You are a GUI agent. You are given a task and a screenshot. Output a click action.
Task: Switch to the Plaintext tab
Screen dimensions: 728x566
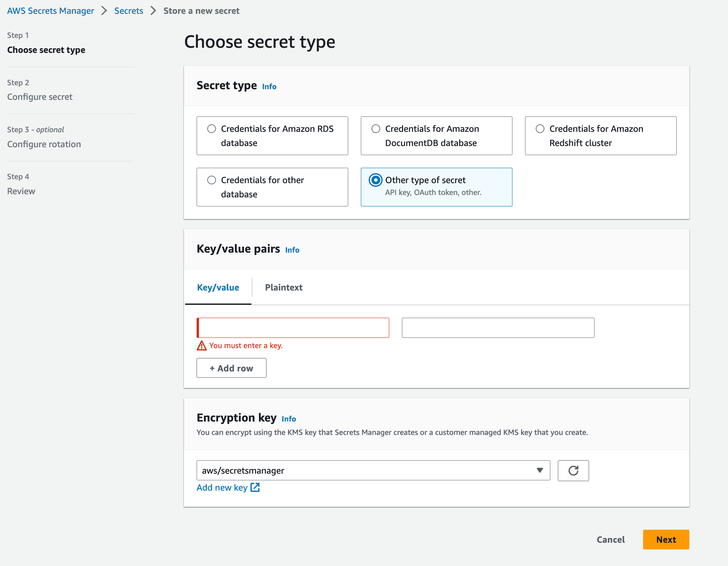[283, 287]
